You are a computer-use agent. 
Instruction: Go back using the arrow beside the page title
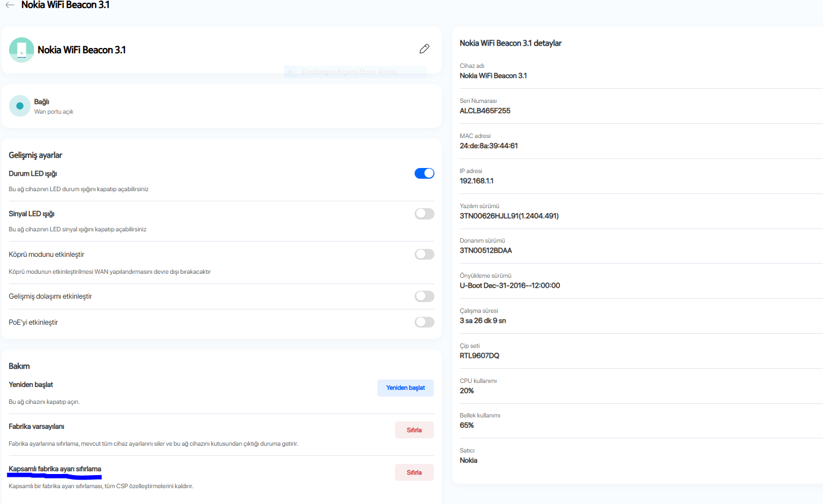pyautogui.click(x=10, y=5)
